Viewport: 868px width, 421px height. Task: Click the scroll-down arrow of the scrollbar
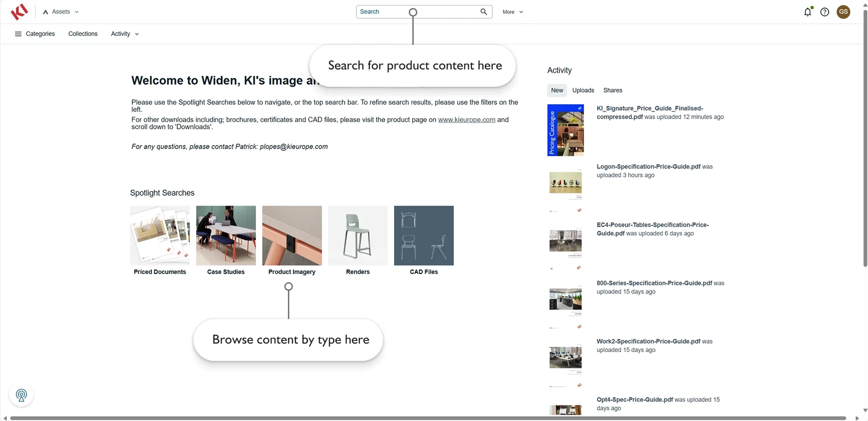(x=865, y=410)
